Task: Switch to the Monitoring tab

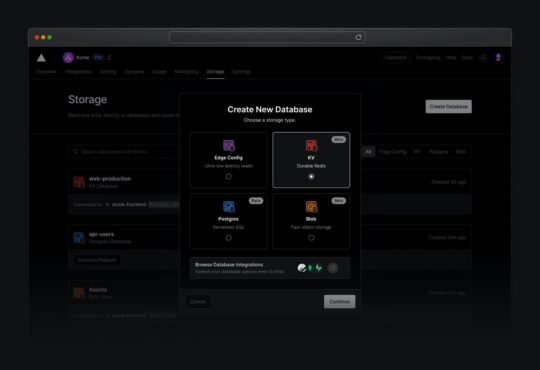Action: pos(187,72)
